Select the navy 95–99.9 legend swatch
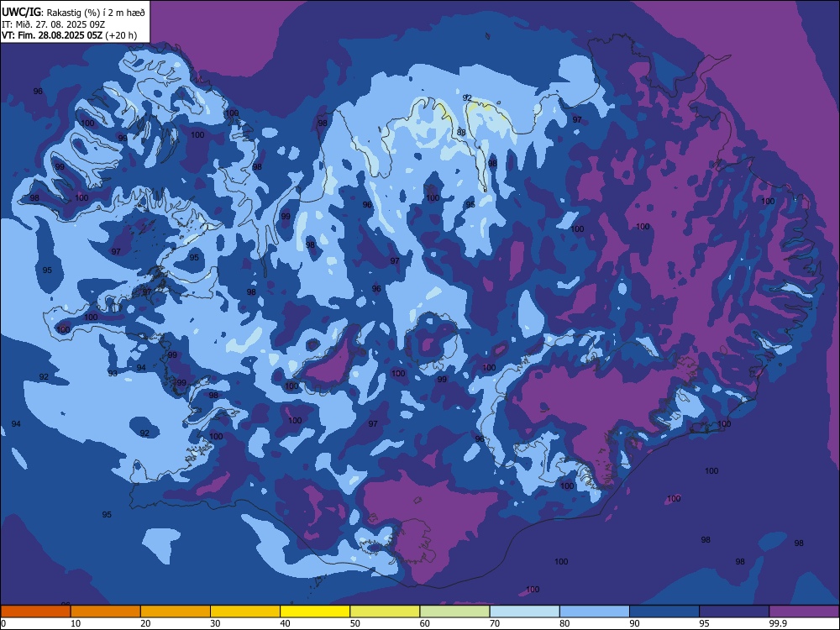Image resolution: width=840 pixels, height=630 pixels. pos(734,612)
